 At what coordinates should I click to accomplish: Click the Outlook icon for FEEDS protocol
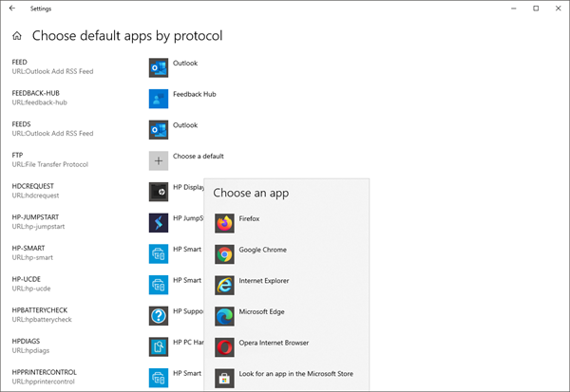159,130
